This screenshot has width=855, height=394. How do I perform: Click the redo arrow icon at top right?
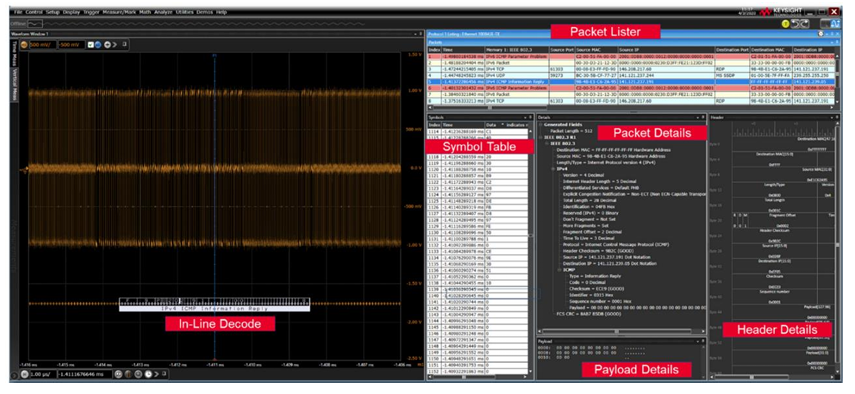805,24
